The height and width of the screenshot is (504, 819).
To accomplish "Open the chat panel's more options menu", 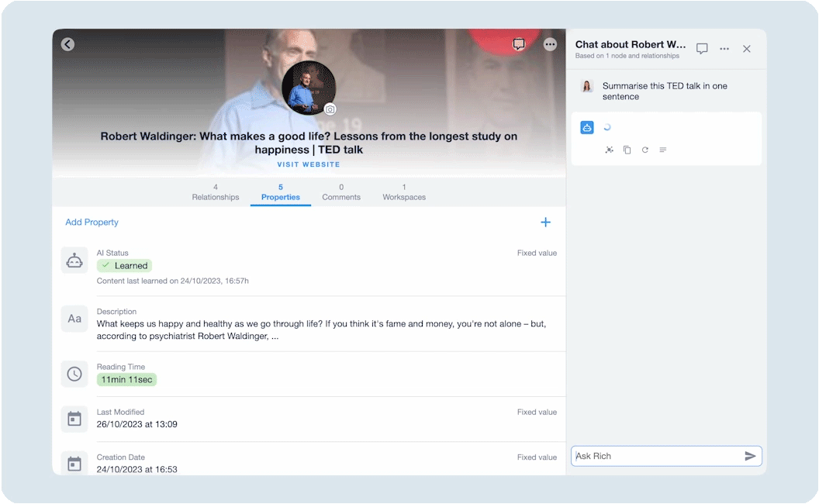I will coord(724,49).
